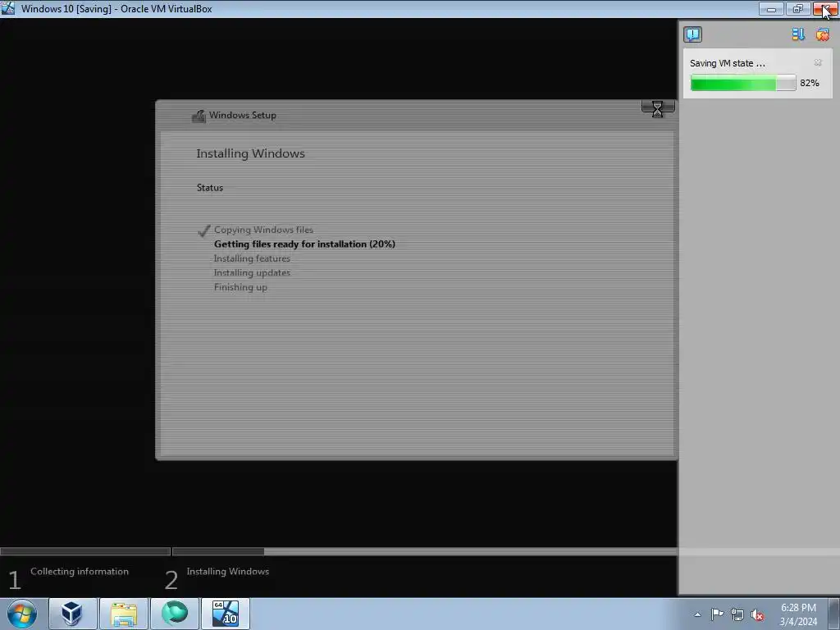Click the Saving VM state progress bar
This screenshot has width=840, height=630.
[743, 83]
